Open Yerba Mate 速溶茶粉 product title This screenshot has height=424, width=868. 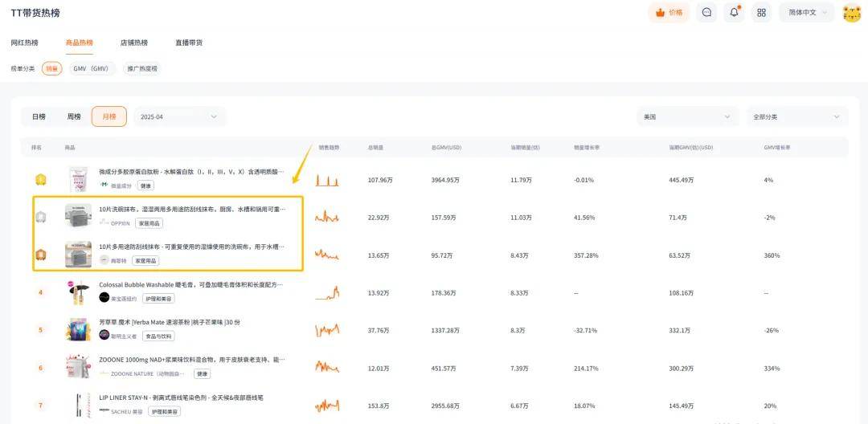pyautogui.click(x=170, y=322)
